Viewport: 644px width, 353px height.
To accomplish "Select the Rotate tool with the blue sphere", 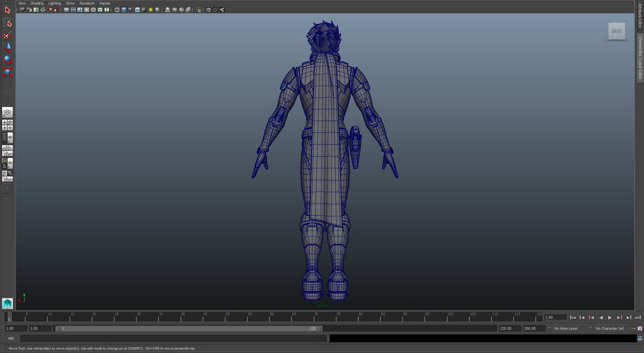I will [x=8, y=59].
